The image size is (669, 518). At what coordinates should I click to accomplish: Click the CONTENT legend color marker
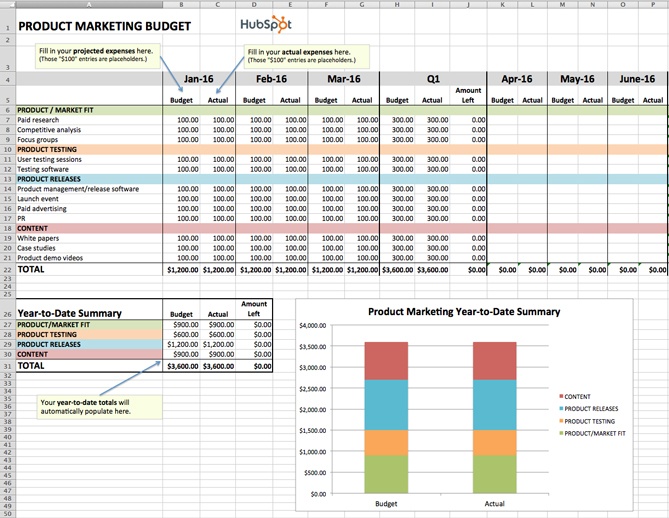click(562, 397)
